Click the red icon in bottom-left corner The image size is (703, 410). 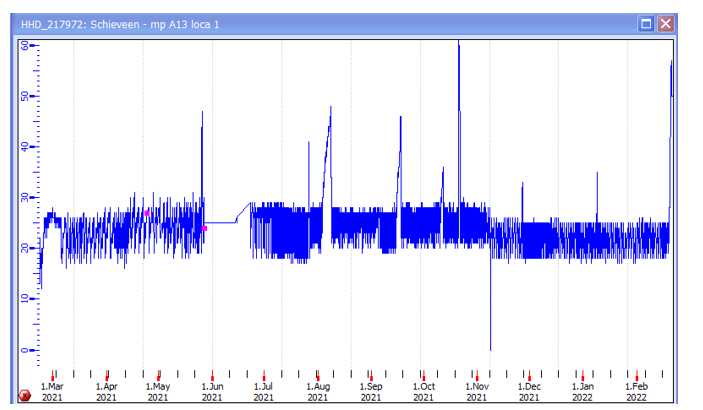click(x=25, y=396)
